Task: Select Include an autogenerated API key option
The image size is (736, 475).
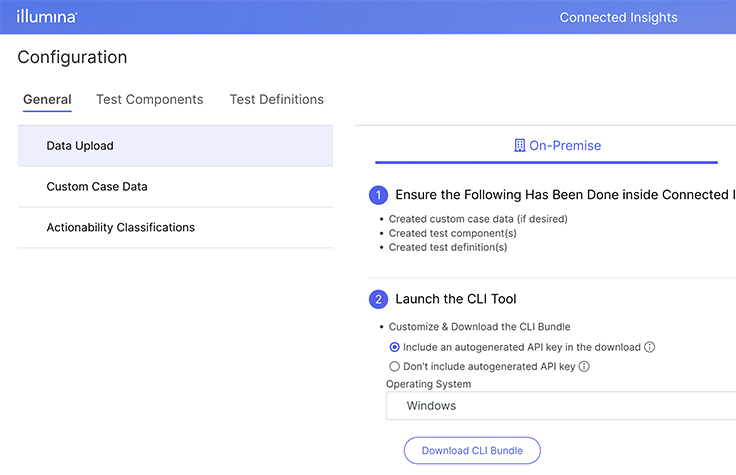Action: pyautogui.click(x=394, y=347)
